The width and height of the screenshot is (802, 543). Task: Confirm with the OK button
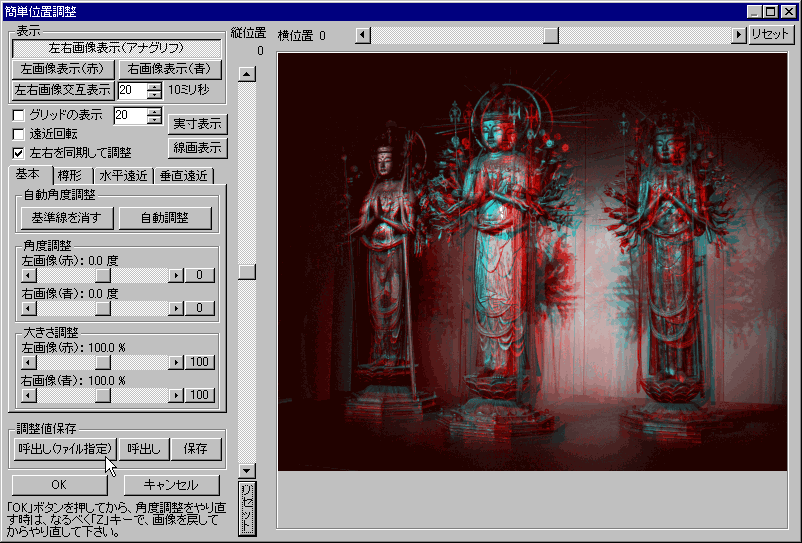pyautogui.click(x=59, y=485)
